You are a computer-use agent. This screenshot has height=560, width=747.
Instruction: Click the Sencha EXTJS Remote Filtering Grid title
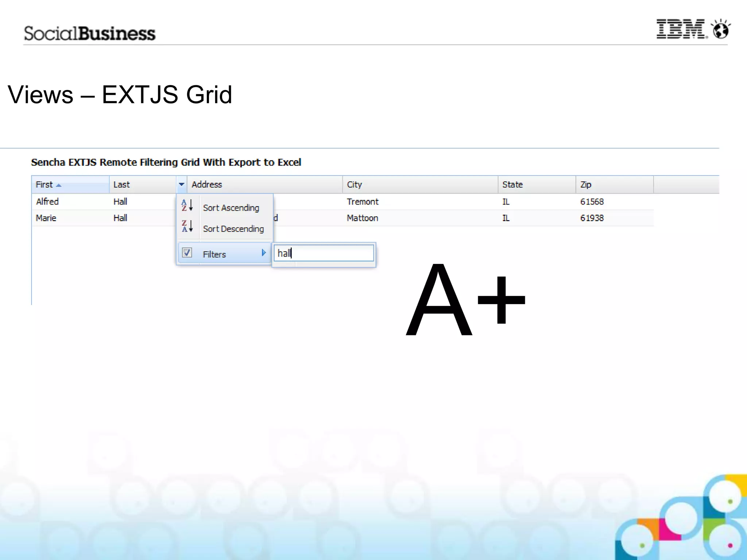pyautogui.click(x=166, y=162)
